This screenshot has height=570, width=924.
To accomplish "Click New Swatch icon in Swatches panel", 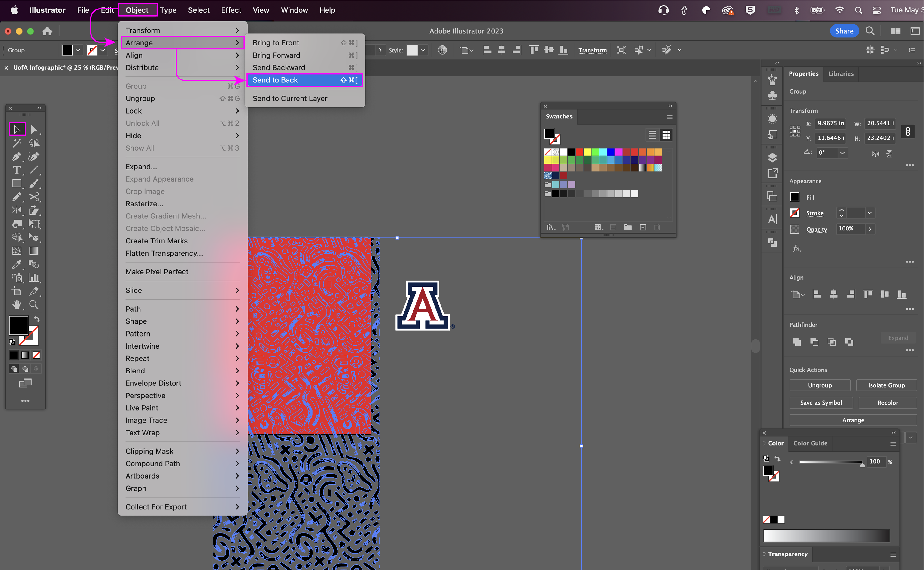I will 643,227.
